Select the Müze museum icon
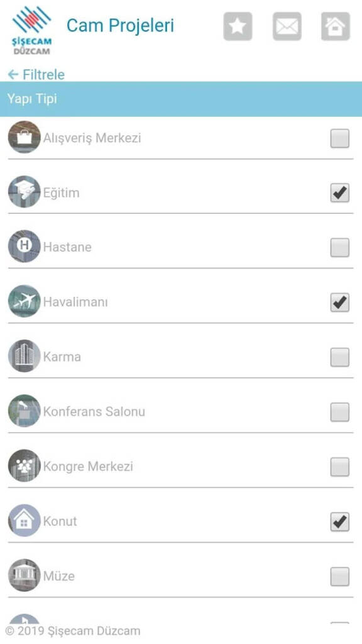 click(25, 575)
